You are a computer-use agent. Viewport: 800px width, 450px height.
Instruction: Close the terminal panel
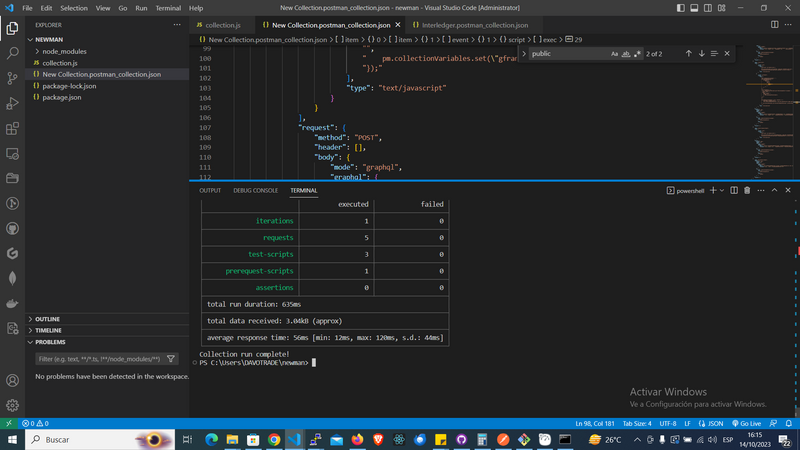click(788, 190)
